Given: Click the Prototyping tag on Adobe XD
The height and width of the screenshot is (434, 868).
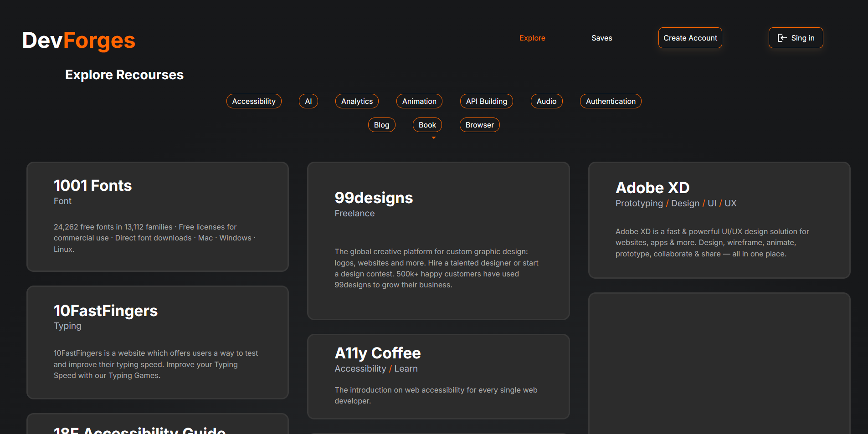Looking at the screenshot, I should 639,204.
